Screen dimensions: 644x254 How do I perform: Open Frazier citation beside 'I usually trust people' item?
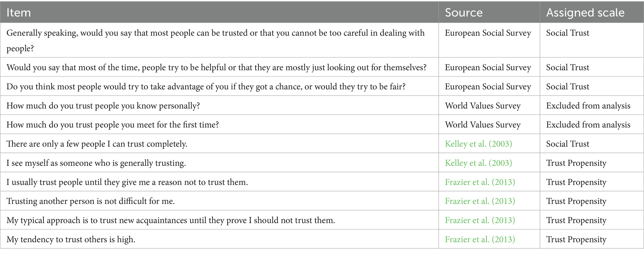point(480,182)
